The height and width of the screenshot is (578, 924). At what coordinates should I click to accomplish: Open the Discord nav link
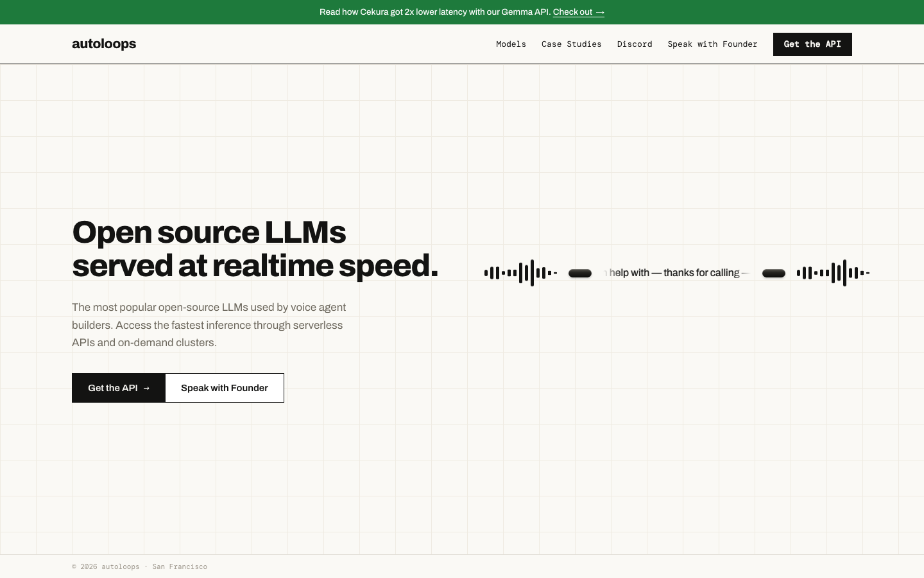coord(635,44)
